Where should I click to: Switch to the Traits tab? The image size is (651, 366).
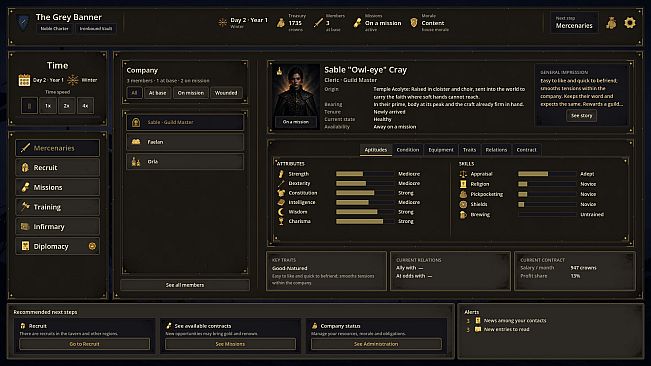[x=470, y=150]
